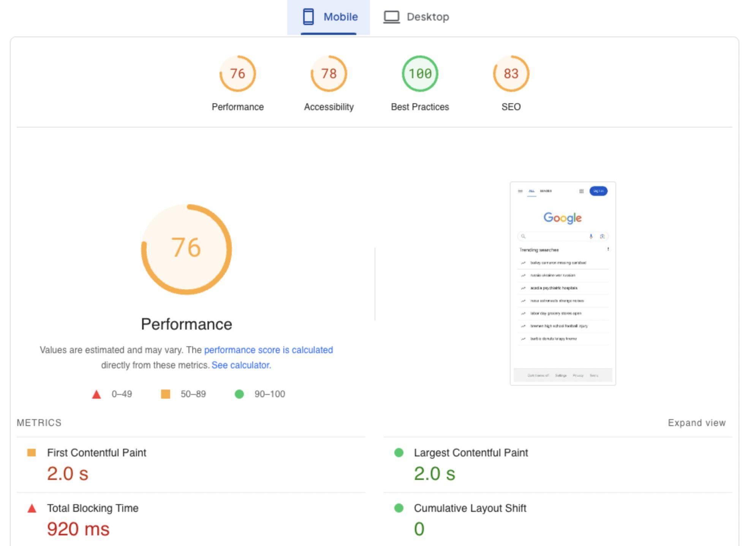This screenshot has width=756, height=546.
Task: Click the Performance 76 score gauge
Action: pos(238,74)
